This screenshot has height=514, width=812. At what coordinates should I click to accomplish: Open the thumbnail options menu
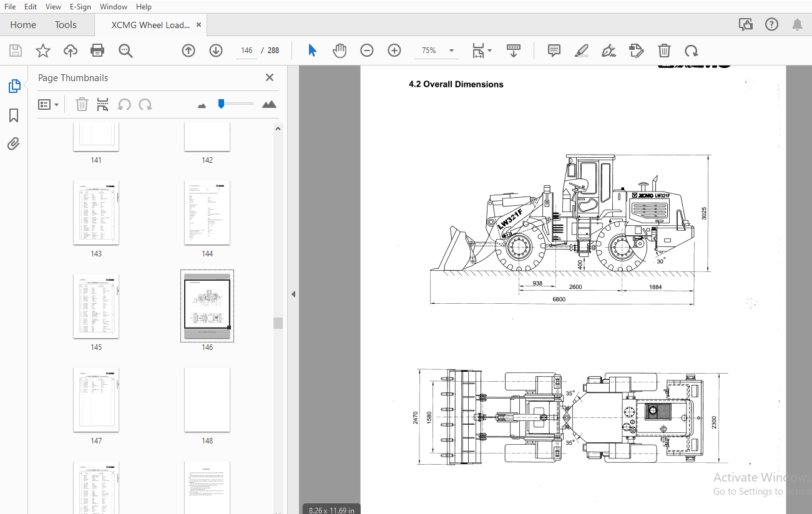pyautogui.click(x=49, y=104)
